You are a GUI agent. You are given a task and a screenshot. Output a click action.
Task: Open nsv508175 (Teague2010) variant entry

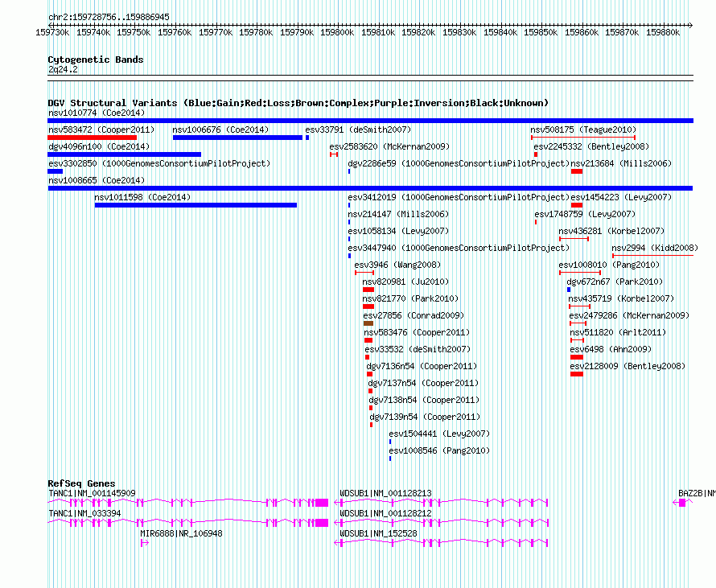point(583,130)
